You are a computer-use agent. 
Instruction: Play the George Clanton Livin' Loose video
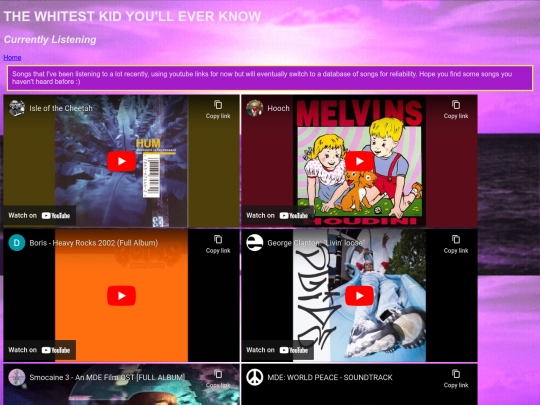pyautogui.click(x=359, y=296)
